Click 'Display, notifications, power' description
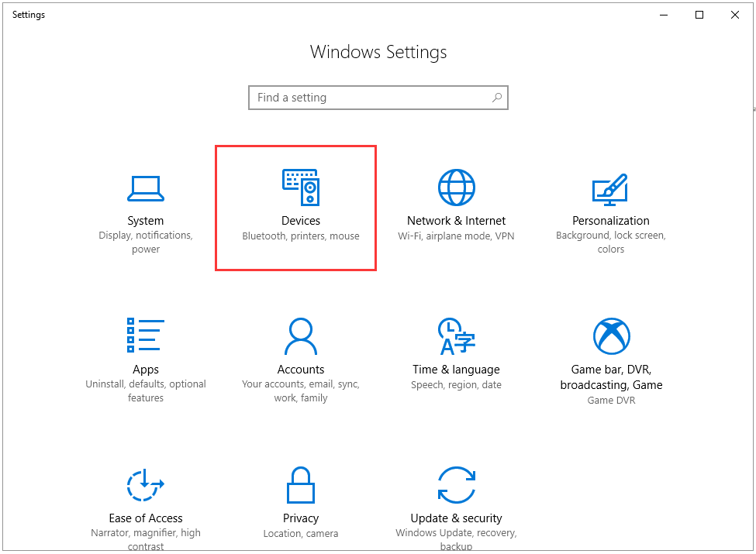Viewport: 756px width, 554px height. click(146, 243)
